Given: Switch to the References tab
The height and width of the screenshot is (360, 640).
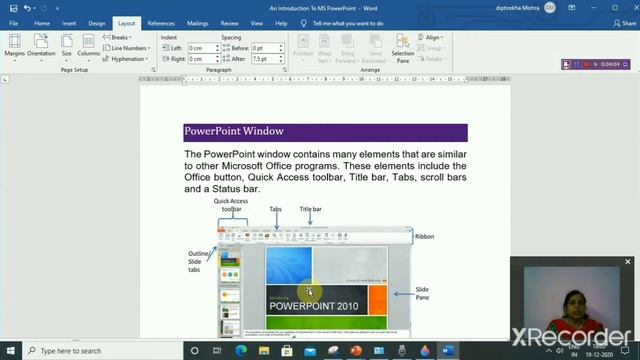Looking at the screenshot, I should tap(161, 23).
